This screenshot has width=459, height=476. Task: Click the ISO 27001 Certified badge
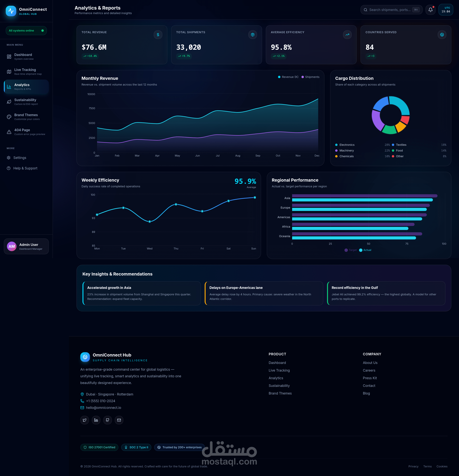coord(99,447)
